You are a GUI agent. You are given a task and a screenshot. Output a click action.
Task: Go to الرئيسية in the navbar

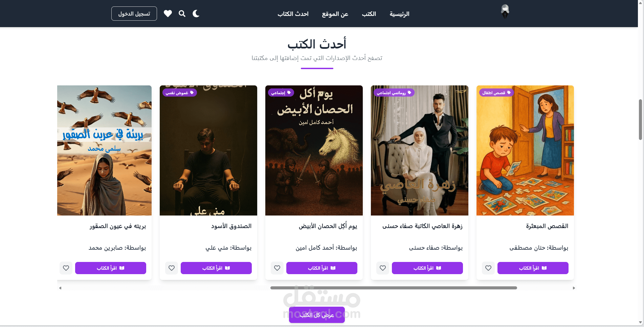click(x=399, y=14)
